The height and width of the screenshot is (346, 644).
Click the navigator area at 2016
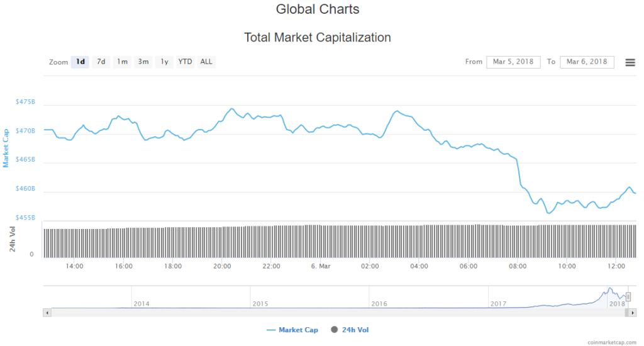pyautogui.click(x=379, y=297)
